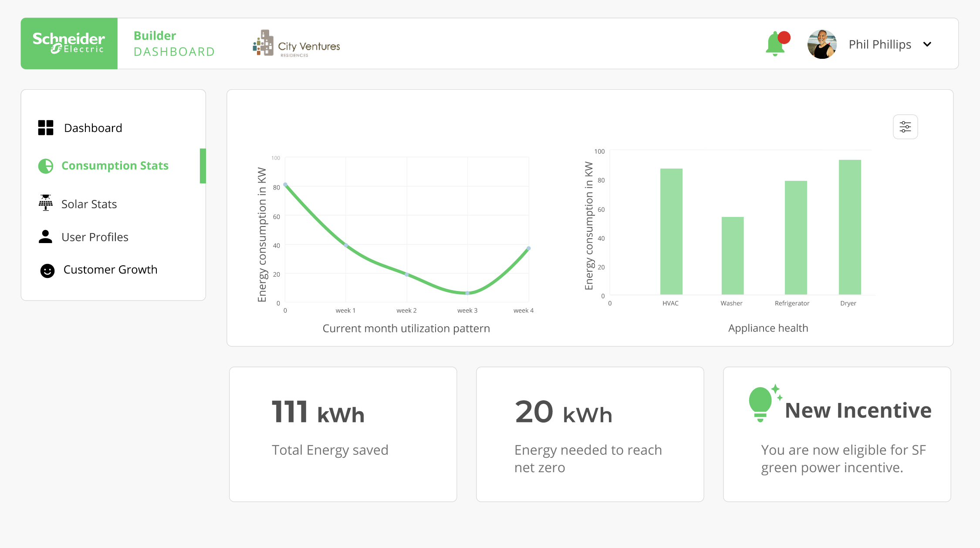Click the HVAC bar in Appliance health
The image size is (980, 548).
click(x=671, y=231)
